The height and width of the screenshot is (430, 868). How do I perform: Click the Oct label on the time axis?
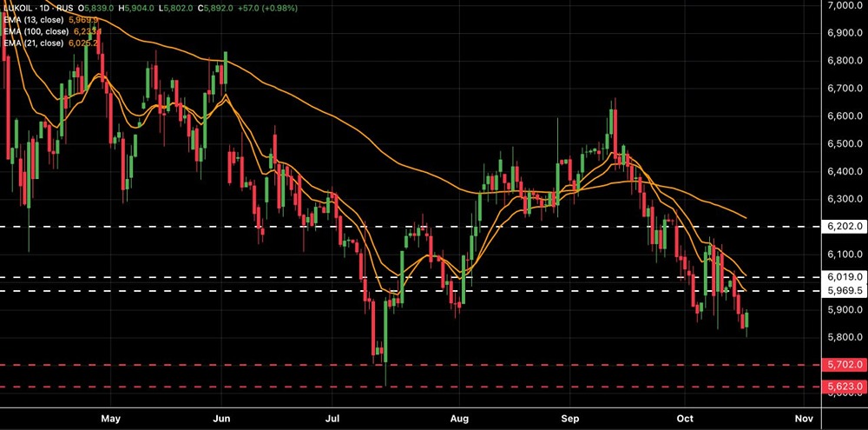pos(684,419)
